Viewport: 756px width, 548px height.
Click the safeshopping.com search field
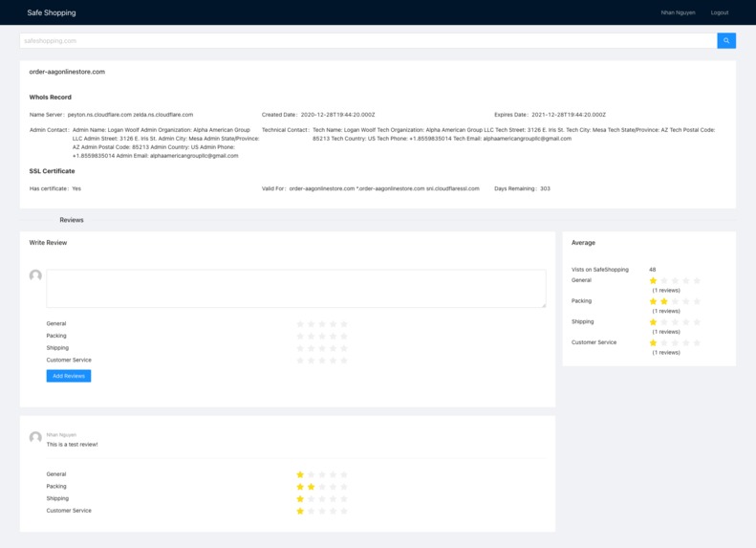[368, 40]
